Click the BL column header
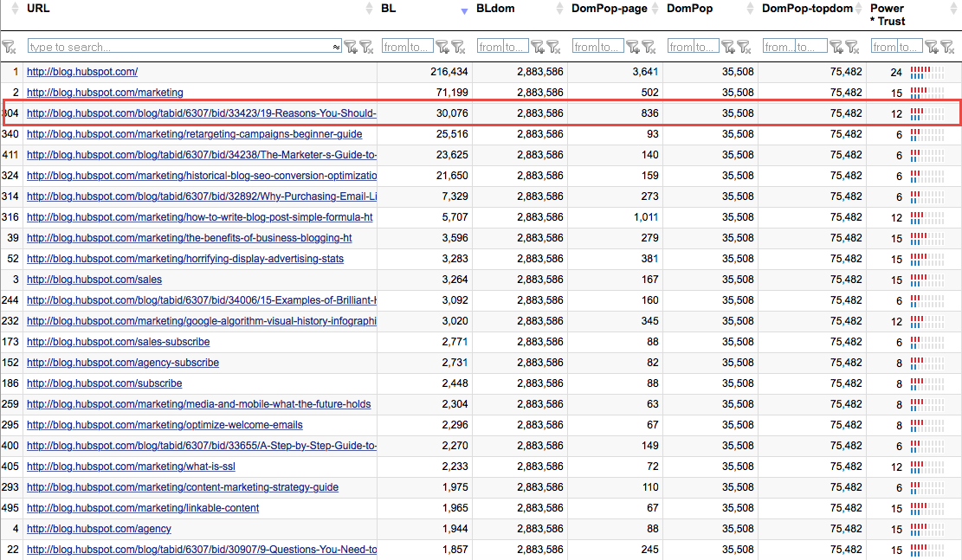The width and height of the screenshot is (962, 560). click(x=389, y=9)
